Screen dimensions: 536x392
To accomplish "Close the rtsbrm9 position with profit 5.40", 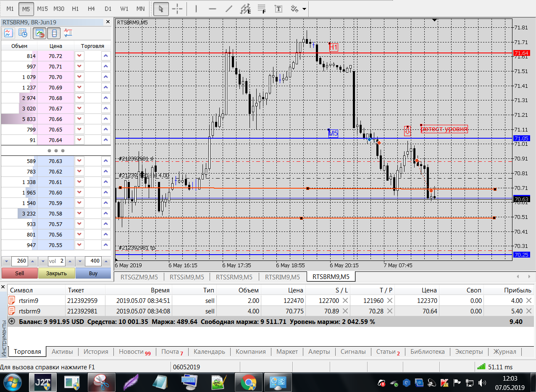I will coord(529,311).
